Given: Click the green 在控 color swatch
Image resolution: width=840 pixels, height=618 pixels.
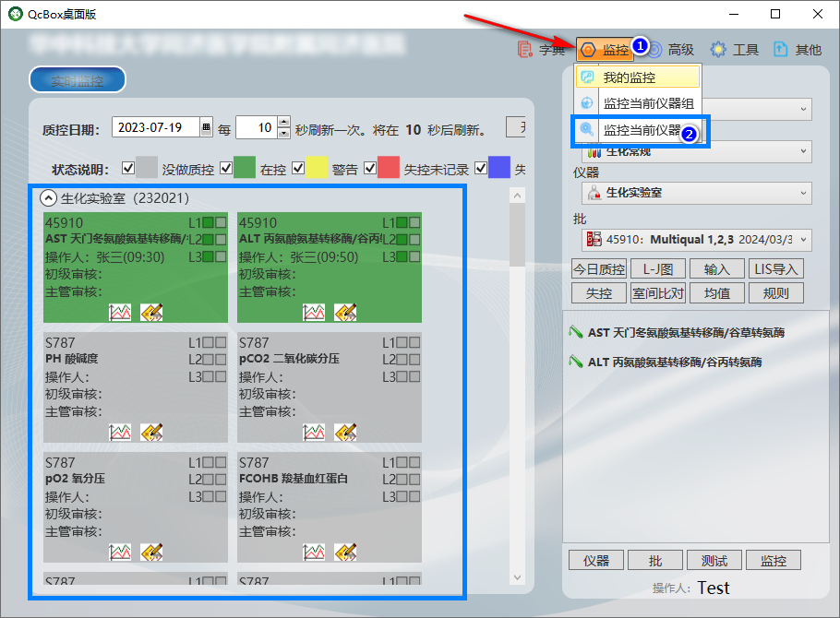Looking at the screenshot, I should 245,168.
